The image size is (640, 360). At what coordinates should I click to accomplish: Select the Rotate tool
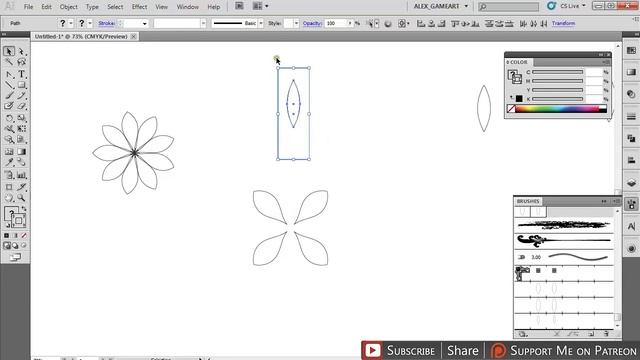9,118
